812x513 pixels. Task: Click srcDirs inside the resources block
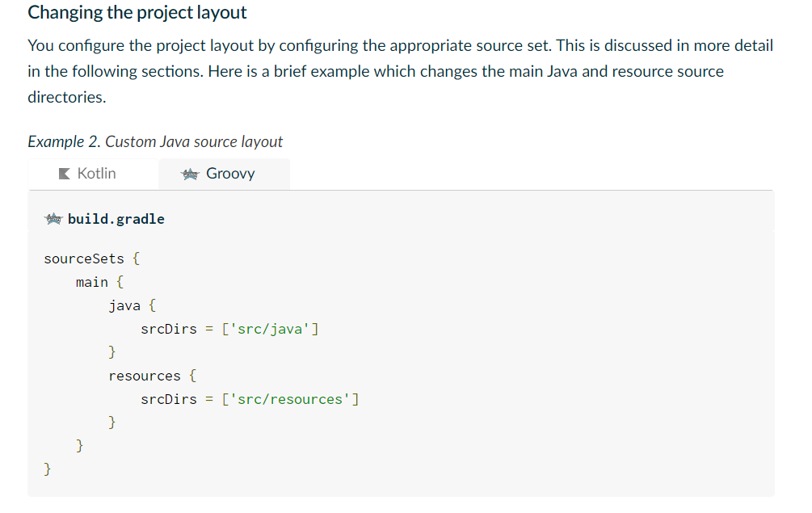(x=169, y=399)
